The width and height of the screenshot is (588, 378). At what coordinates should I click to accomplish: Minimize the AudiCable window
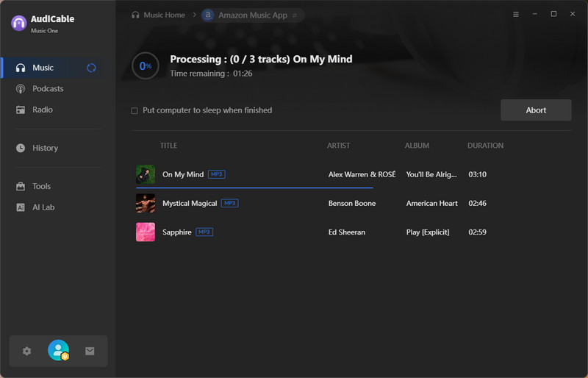point(535,14)
